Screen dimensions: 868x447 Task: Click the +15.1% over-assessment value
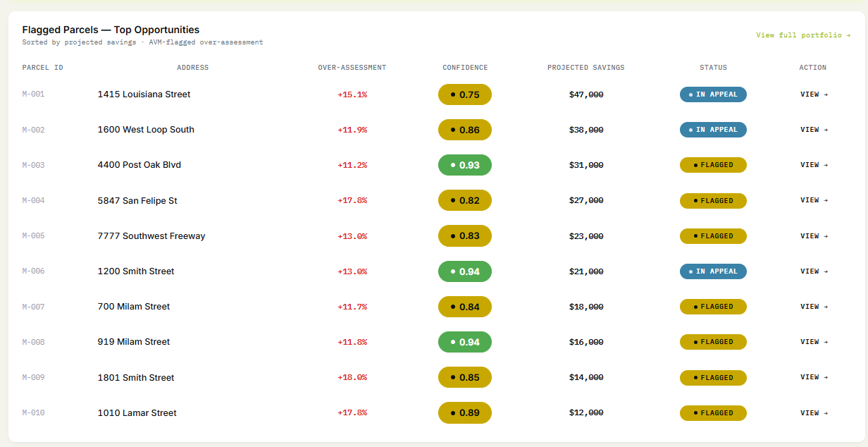pos(352,94)
